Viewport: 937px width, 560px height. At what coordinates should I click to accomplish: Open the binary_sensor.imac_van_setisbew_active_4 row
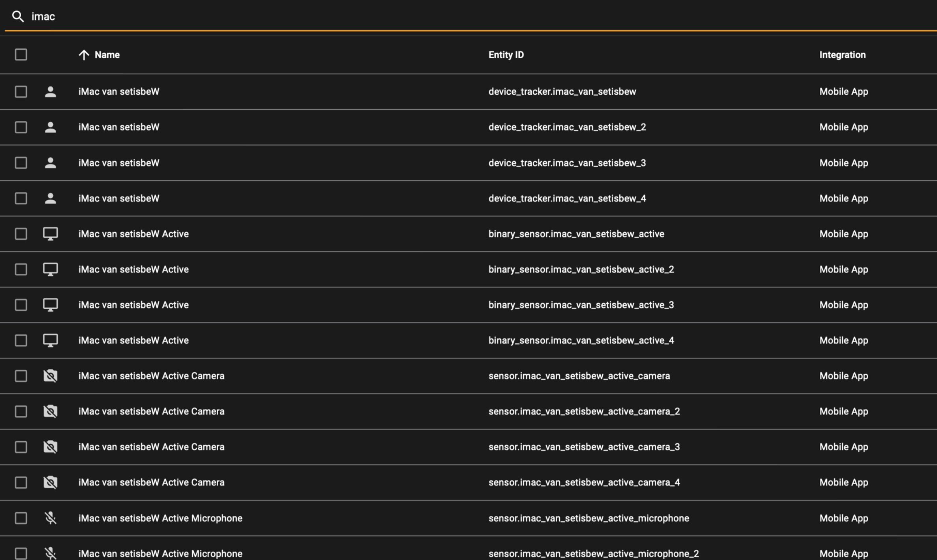pyautogui.click(x=581, y=340)
